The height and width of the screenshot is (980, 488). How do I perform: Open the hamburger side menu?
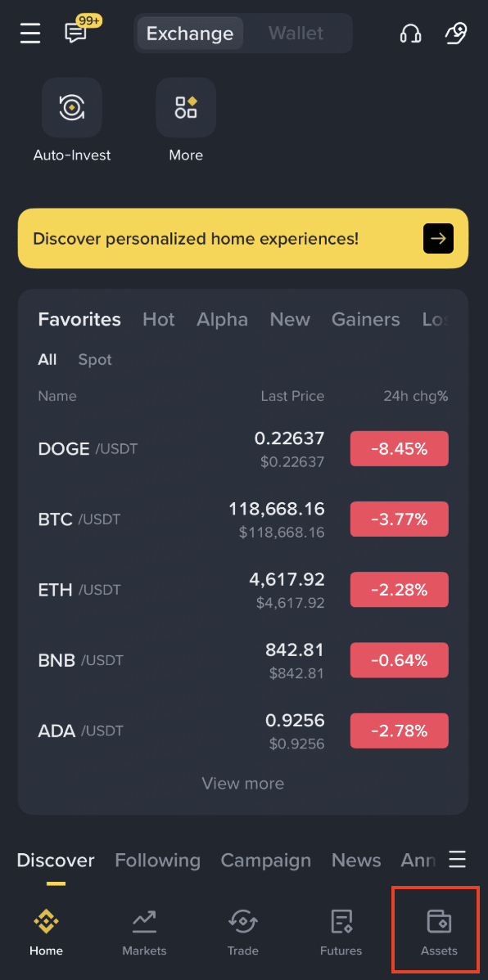[30, 33]
